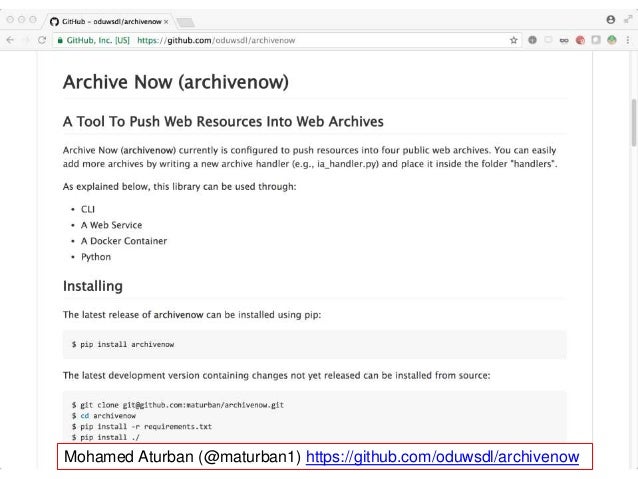Click 'The latest development version' sentence
638x479 pixels.
277,375
